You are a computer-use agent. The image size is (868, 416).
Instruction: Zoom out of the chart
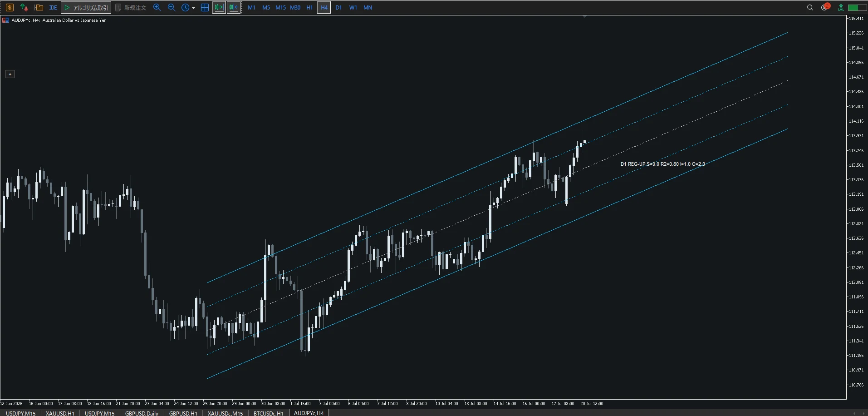[x=172, y=7]
